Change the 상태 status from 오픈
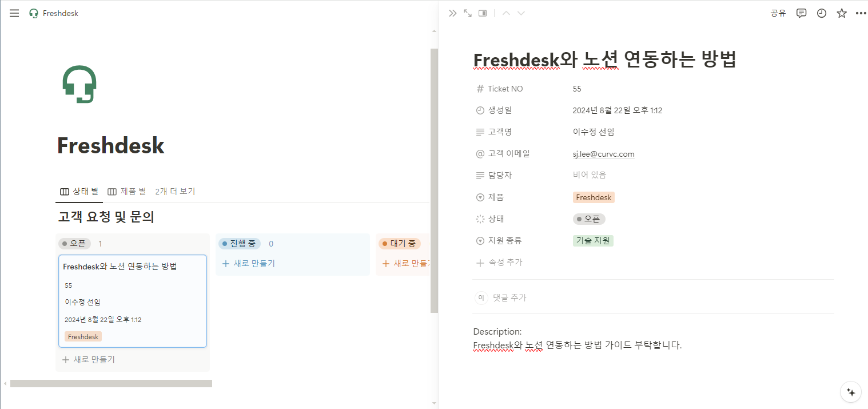 coord(589,219)
